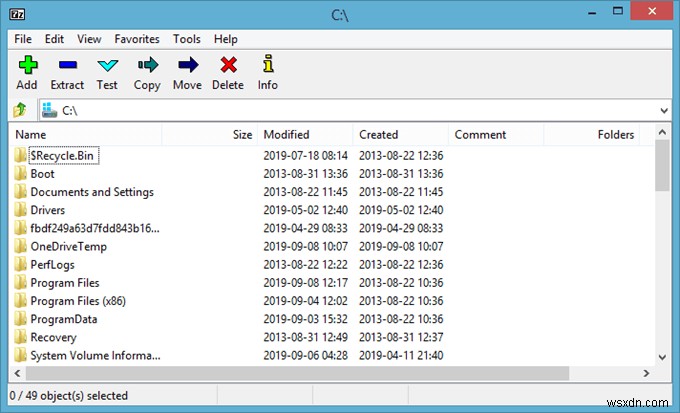Select the Program Files (x86) folder name
Image resolution: width=680 pixels, height=413 pixels.
(x=78, y=301)
